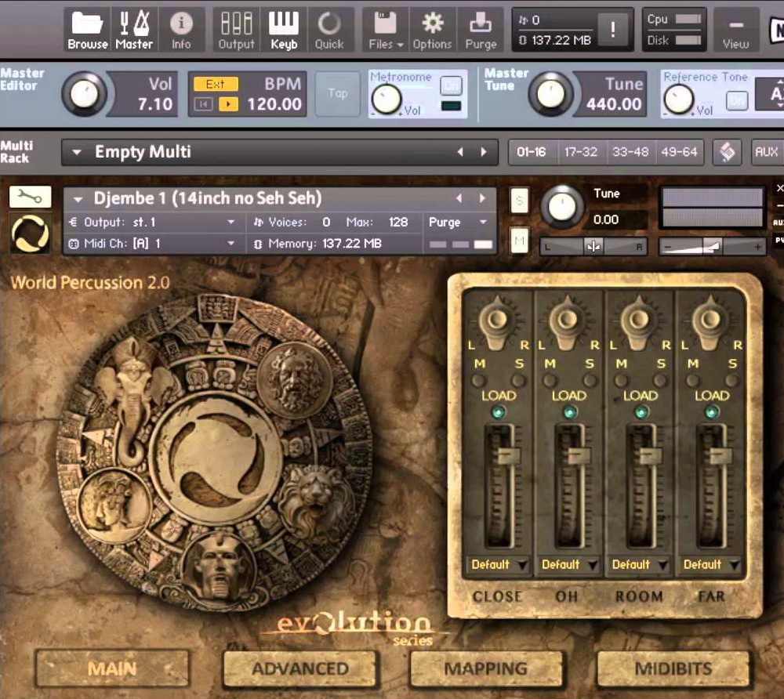This screenshot has height=699, width=784.
Task: Click the instrument pan L-R slider
Action: [x=593, y=246]
